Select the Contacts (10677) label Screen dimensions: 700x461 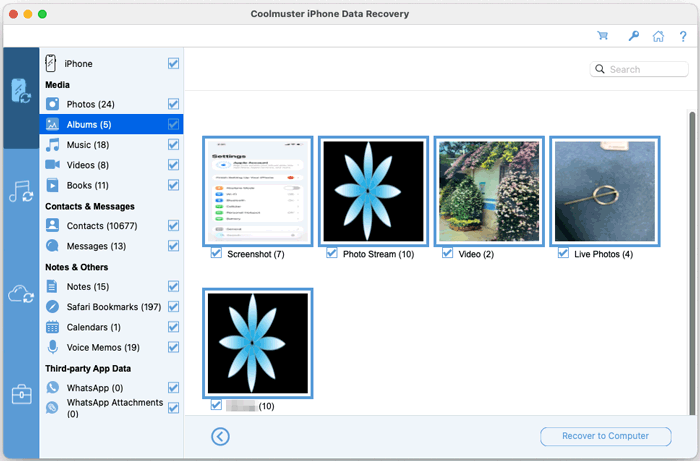[x=102, y=225]
